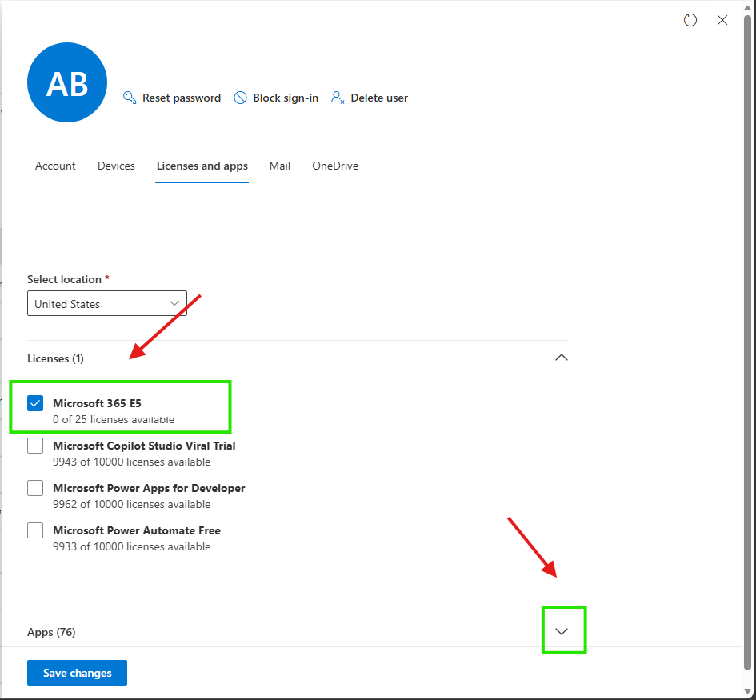Click the Microsoft Copilot Studio Viral Trial label
Image resolution: width=756 pixels, height=700 pixels.
click(x=144, y=446)
